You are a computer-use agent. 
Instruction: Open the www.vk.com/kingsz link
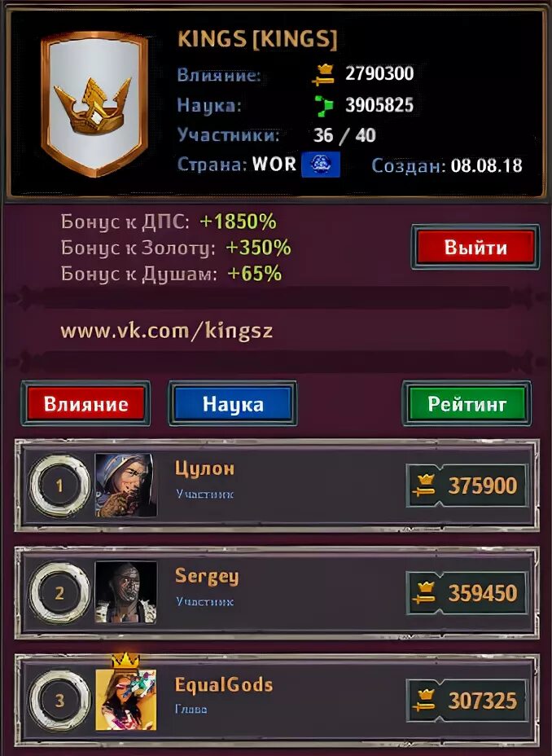[x=167, y=332]
